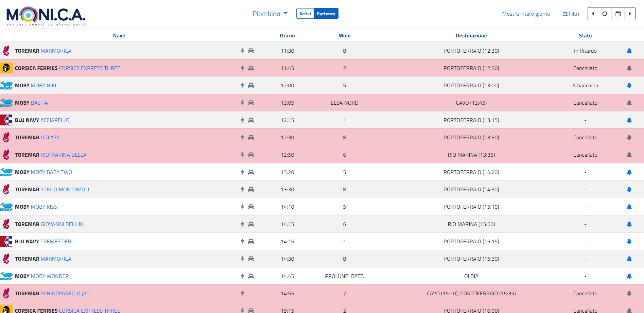Click Mostra intero giorno link
Viewport: 644px width, 313px height.
tap(526, 14)
